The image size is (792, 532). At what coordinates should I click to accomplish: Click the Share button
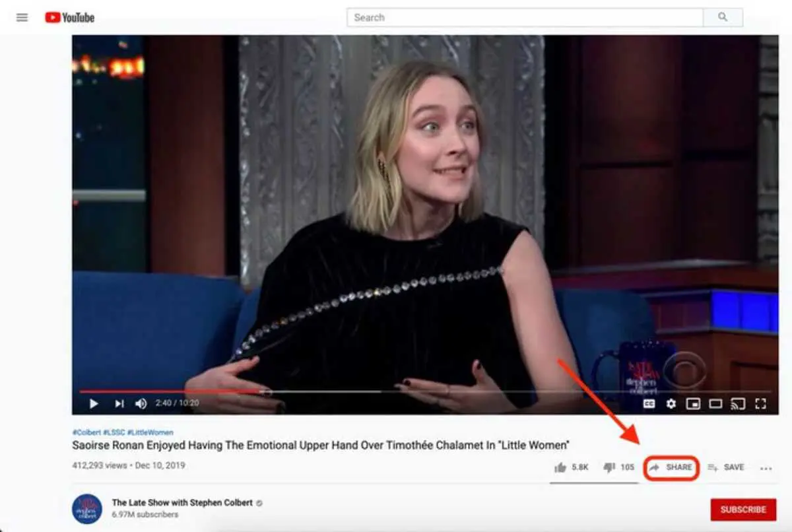coord(671,467)
